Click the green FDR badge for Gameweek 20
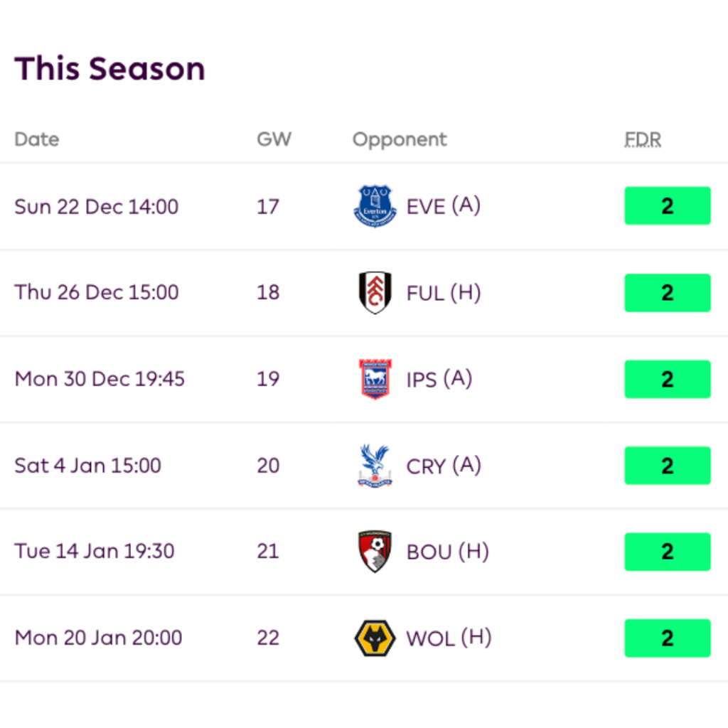Image resolution: width=728 pixels, height=728 pixels. [667, 466]
